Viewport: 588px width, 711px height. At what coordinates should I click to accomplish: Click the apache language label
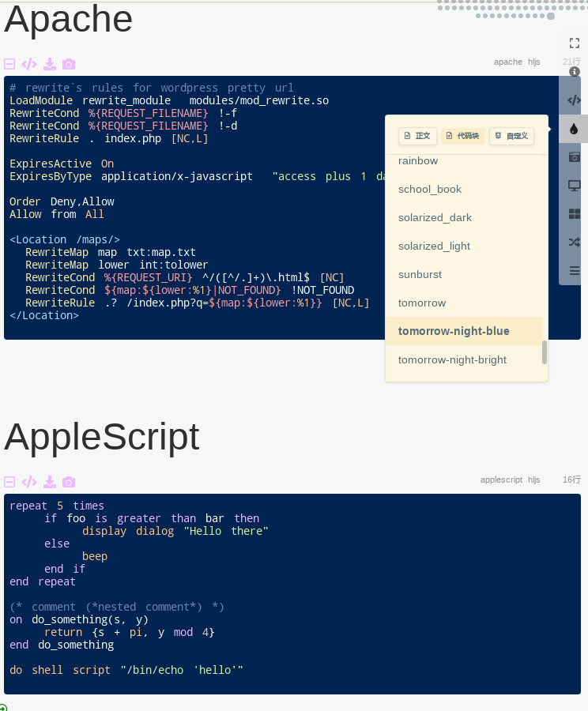pyautogui.click(x=507, y=62)
